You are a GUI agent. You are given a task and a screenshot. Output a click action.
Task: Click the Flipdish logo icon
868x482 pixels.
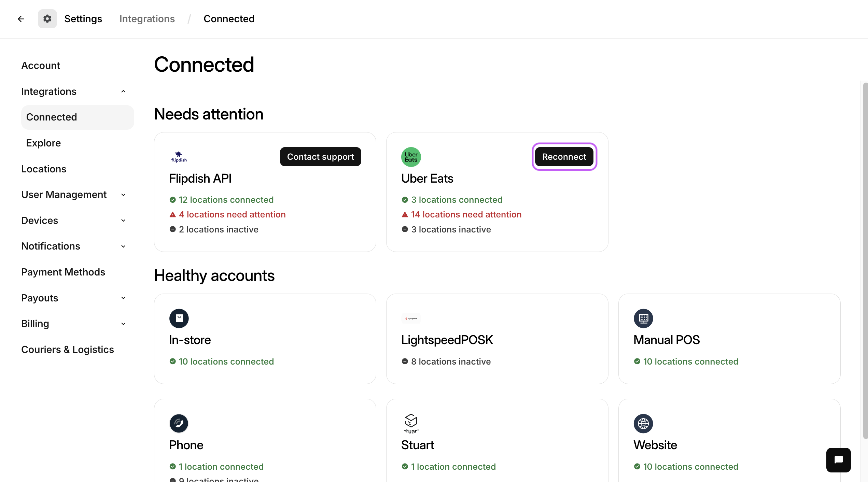click(x=179, y=157)
